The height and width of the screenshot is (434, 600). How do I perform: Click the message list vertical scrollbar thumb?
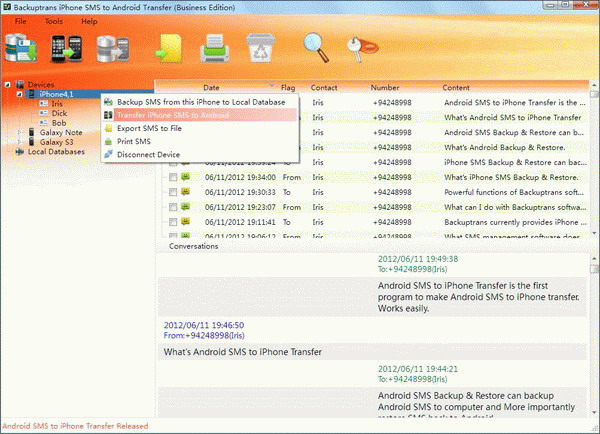[594, 95]
